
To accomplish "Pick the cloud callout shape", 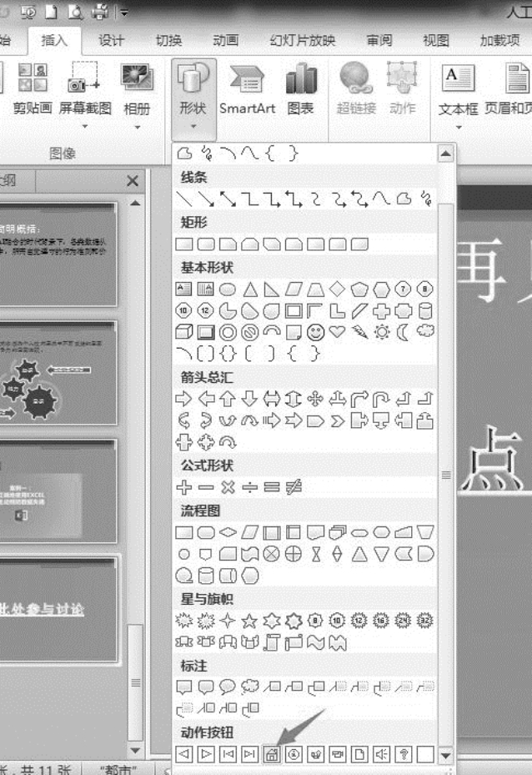I will (x=249, y=687).
